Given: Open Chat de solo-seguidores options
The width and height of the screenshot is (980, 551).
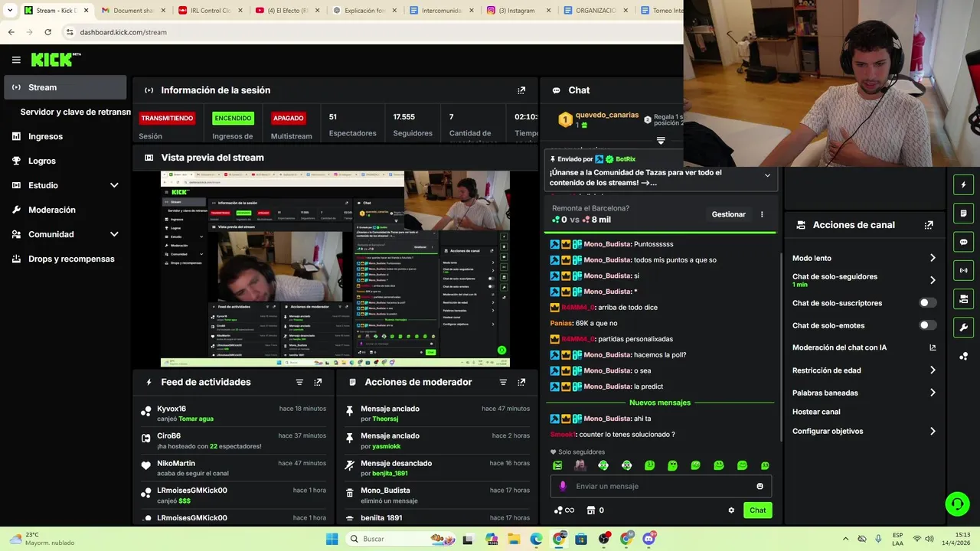Looking at the screenshot, I should tap(864, 280).
